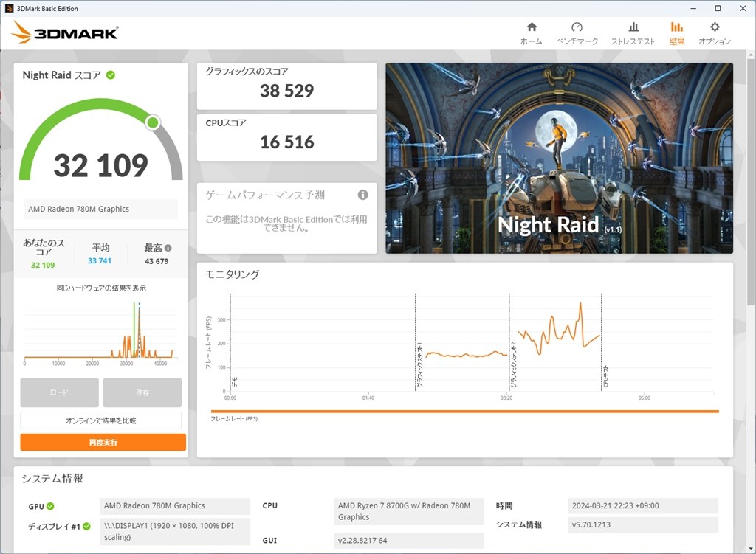Image resolution: width=756 pixels, height=554 pixels.
Task: Click the ロード button
Action: pyautogui.click(x=59, y=392)
